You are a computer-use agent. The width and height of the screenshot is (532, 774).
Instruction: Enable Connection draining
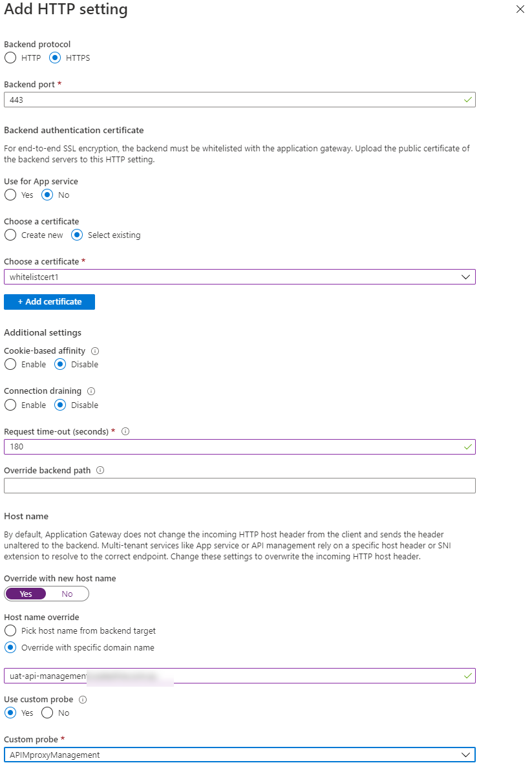pos(10,405)
